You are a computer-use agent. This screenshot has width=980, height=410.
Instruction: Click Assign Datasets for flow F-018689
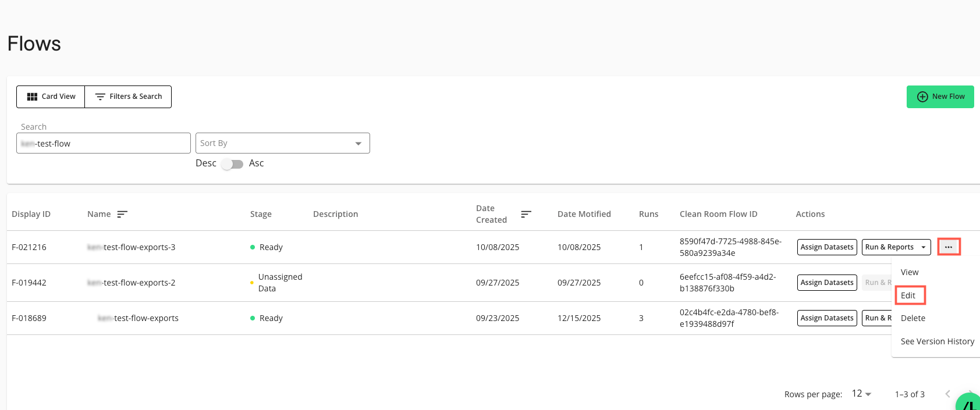click(x=826, y=318)
